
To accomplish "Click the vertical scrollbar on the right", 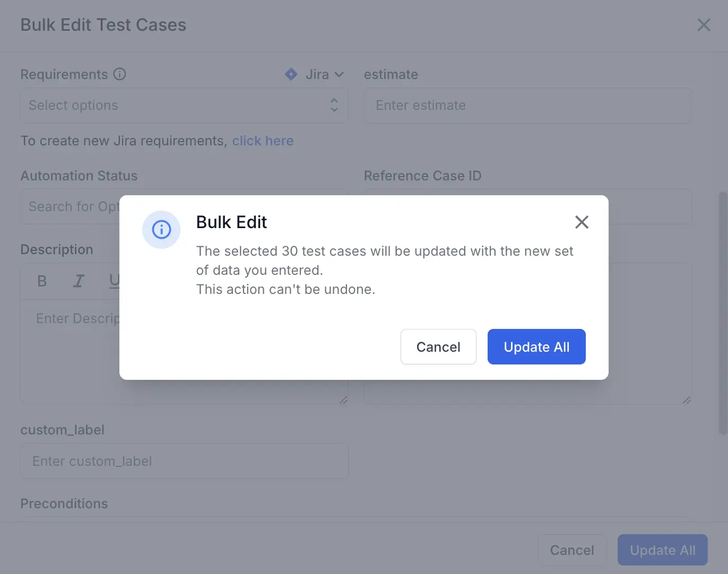I will click(723, 313).
